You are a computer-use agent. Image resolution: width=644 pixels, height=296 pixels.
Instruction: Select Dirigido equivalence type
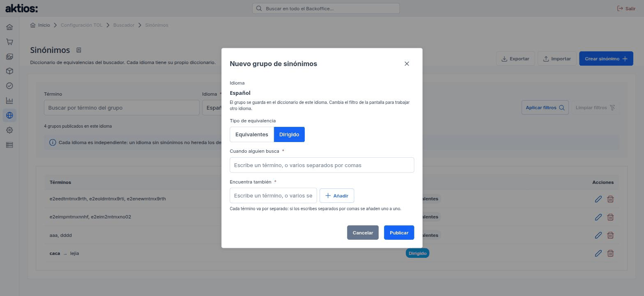coord(289,135)
